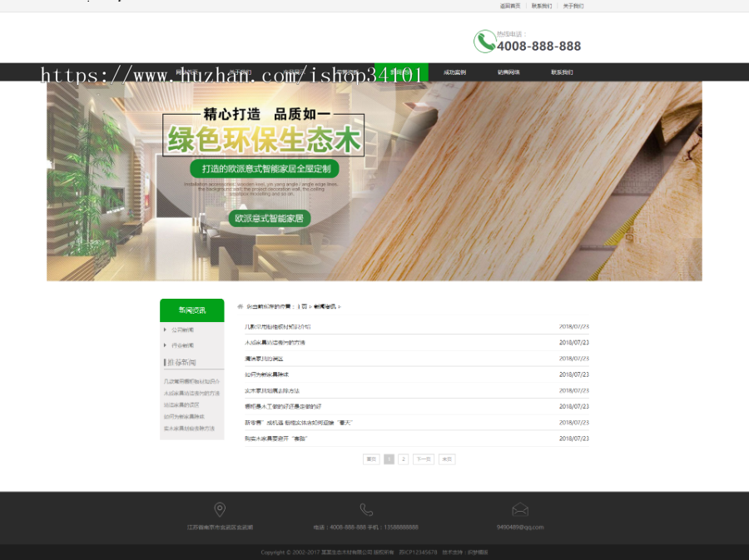Click the green 新闻资讯 sidebar header
The height and width of the screenshot is (560, 749).
[x=191, y=310]
